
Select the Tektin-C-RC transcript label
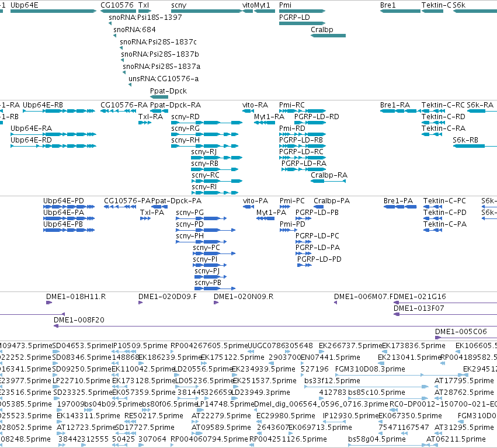[443, 105]
